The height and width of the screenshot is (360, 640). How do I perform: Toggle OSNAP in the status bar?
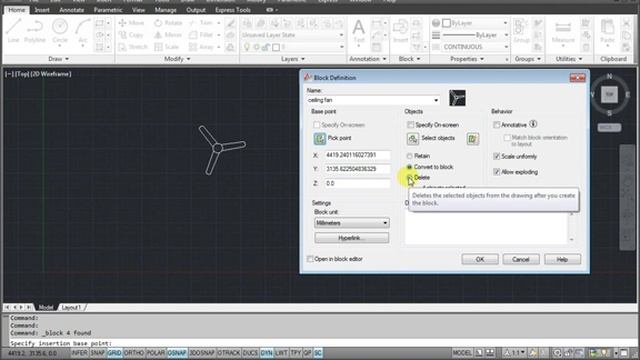tap(177, 353)
